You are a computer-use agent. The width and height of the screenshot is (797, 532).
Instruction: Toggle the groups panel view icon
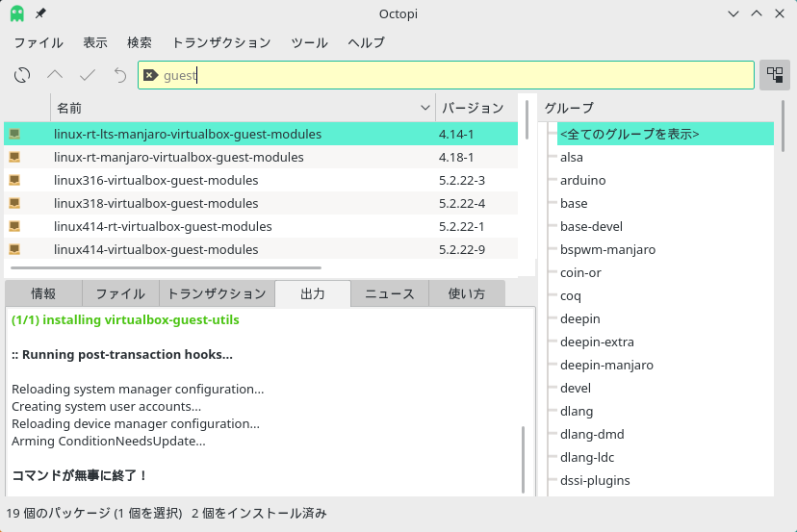point(775,75)
